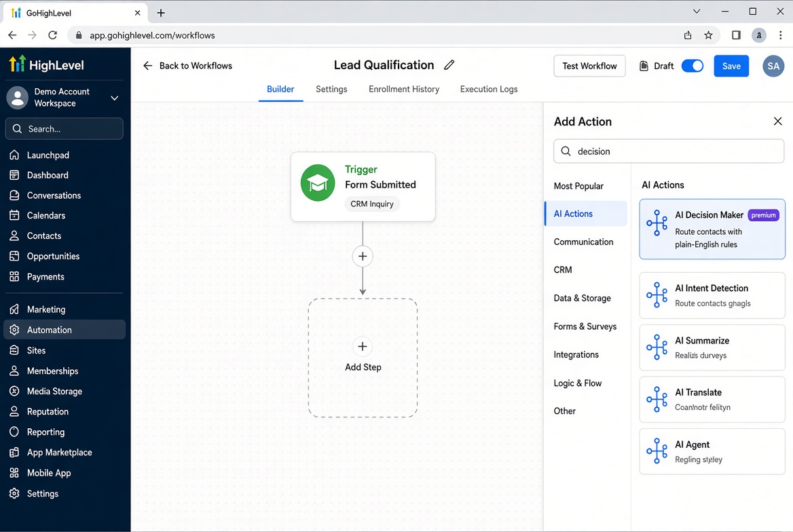Click the premium badge on AI Decision Maker
Screen dimensions: 793x532
pyautogui.click(x=763, y=215)
